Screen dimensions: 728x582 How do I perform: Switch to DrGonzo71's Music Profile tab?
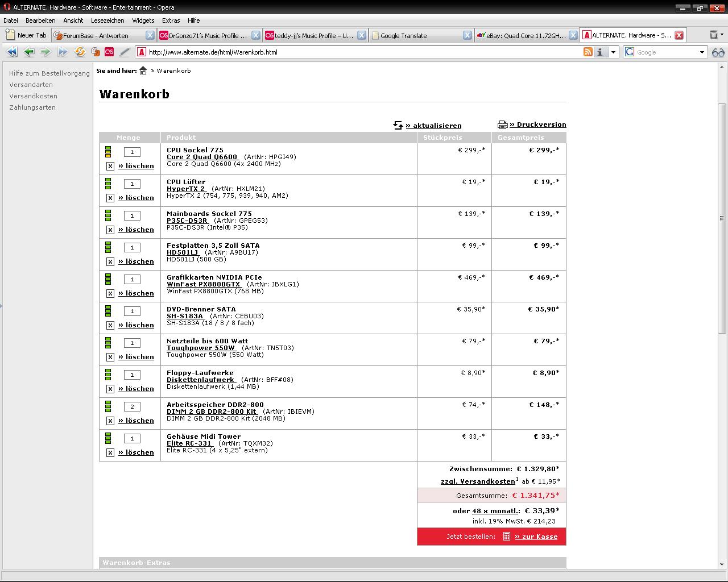[x=209, y=35]
